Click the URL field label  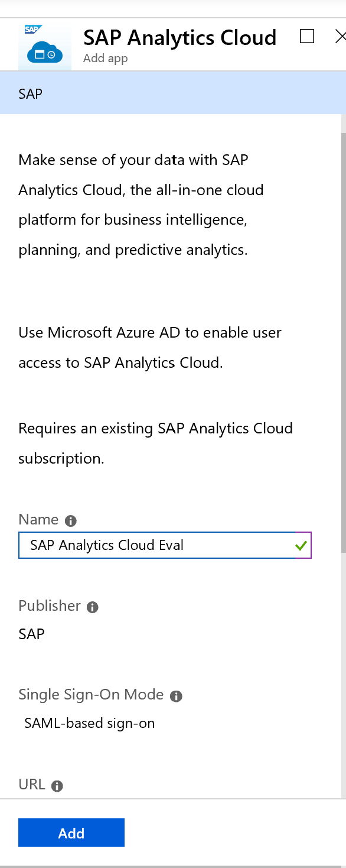coord(31,785)
